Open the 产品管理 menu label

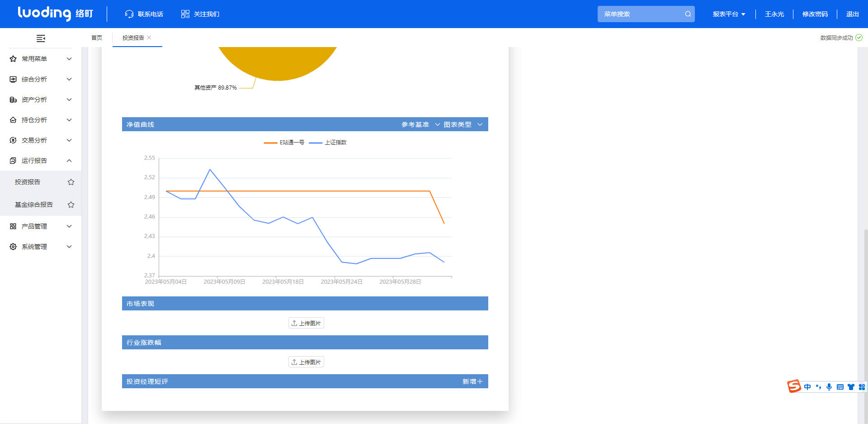click(34, 226)
